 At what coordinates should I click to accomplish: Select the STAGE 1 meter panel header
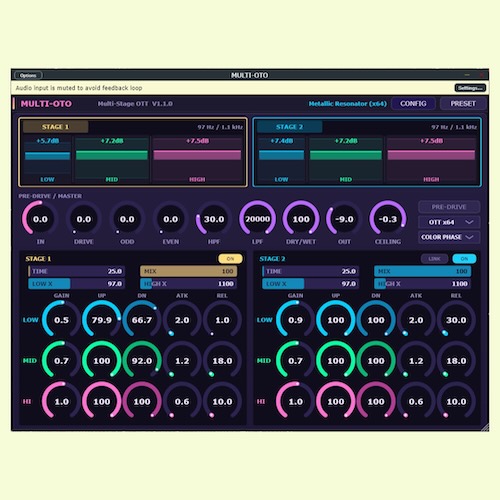[x=55, y=127]
